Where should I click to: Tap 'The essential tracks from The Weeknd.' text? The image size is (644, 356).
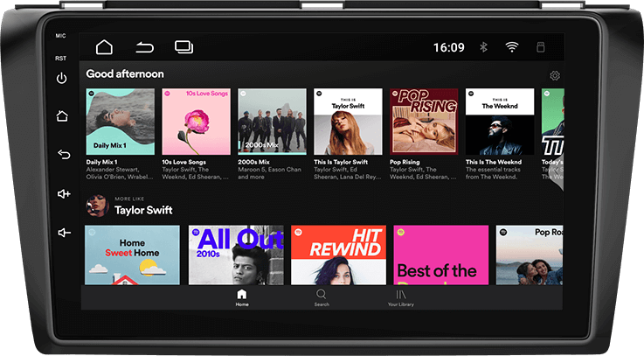[x=493, y=173]
